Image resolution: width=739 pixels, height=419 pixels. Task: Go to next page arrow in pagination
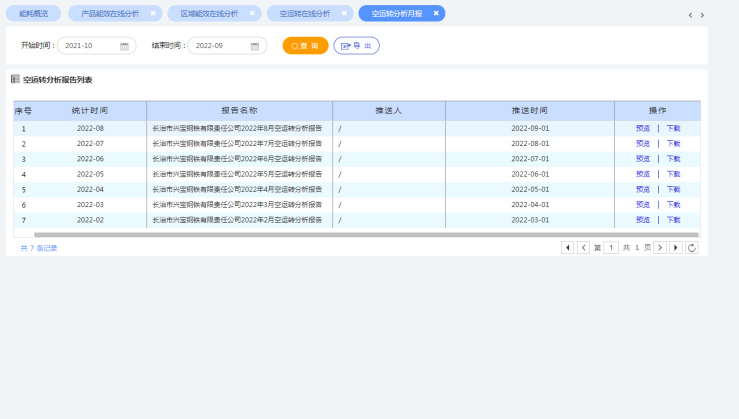tap(660, 247)
